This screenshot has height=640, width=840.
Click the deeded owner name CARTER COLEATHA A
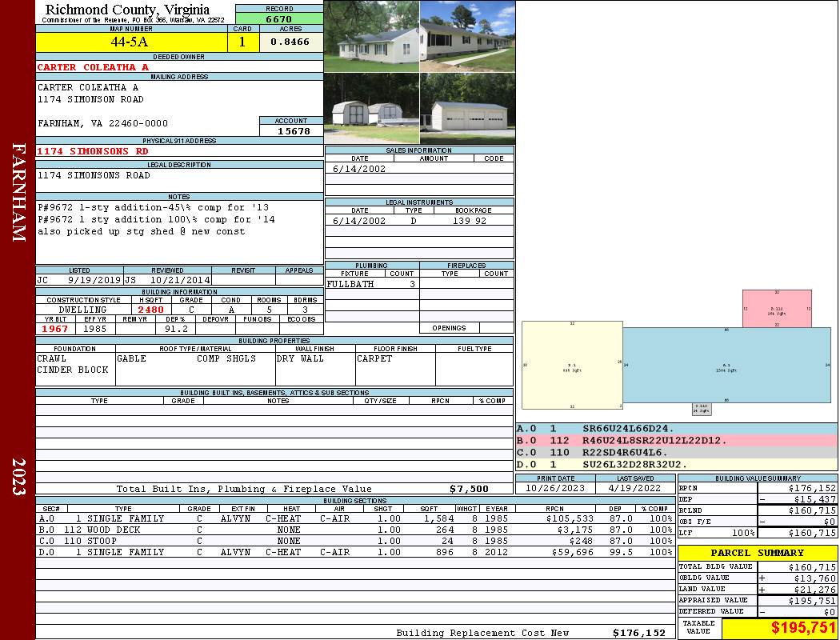click(x=94, y=67)
